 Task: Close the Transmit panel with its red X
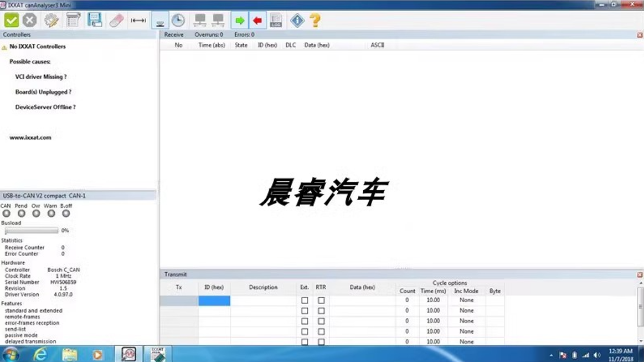coord(640,274)
